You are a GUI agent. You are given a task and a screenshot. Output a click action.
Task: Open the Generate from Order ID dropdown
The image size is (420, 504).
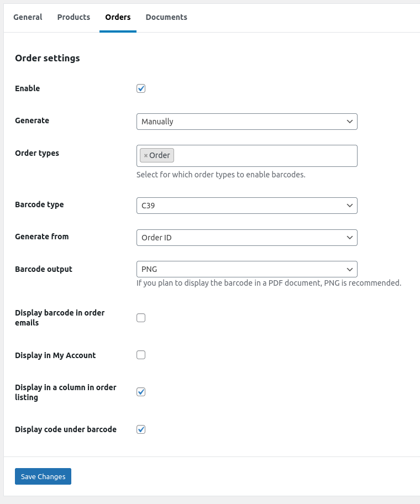point(246,238)
